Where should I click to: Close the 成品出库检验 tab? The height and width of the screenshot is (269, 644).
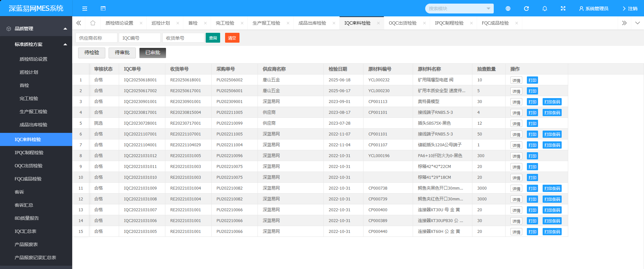pos(334,23)
